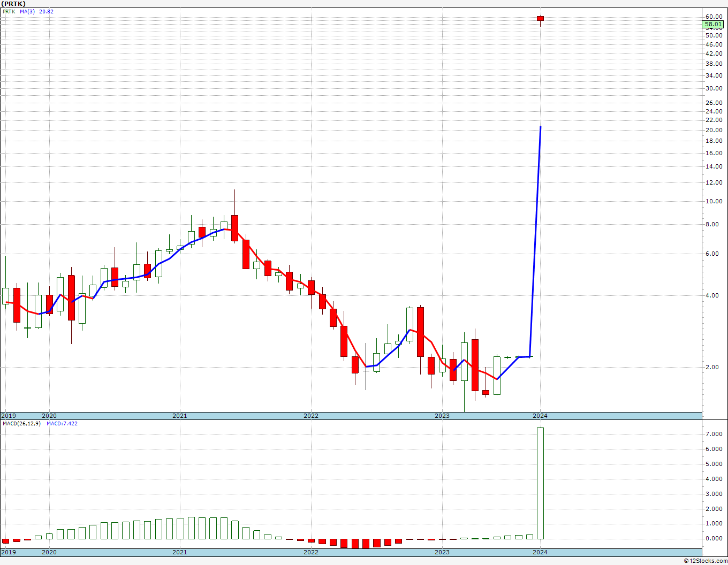The image size is (728, 565).
Task: Click the 50.00 price axis label
Action: (714, 35)
